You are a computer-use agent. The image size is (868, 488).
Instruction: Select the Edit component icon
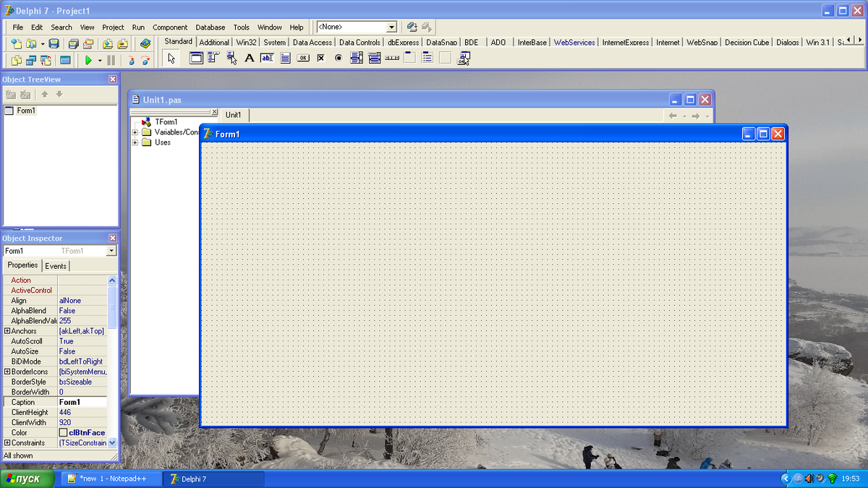(267, 58)
